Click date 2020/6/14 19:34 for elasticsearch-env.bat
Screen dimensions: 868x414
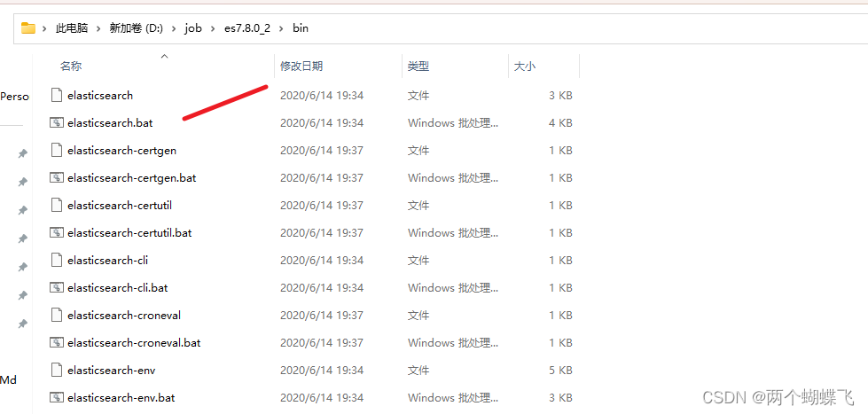coord(322,397)
